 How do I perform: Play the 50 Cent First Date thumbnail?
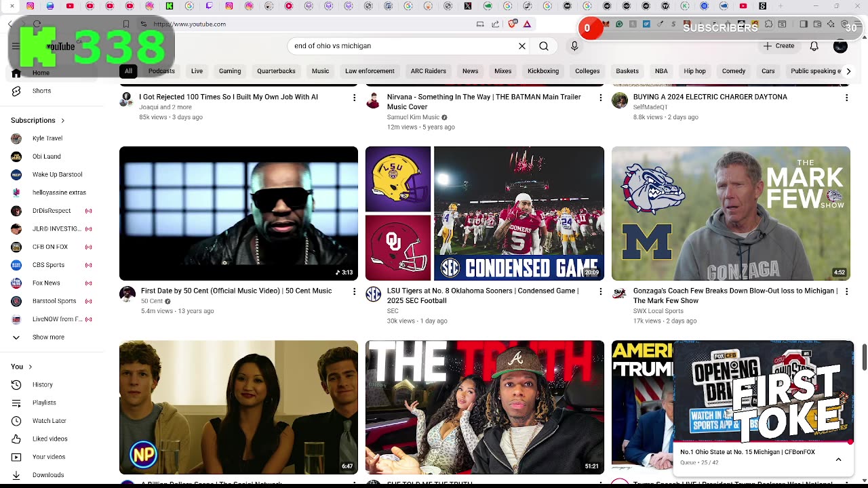point(239,213)
